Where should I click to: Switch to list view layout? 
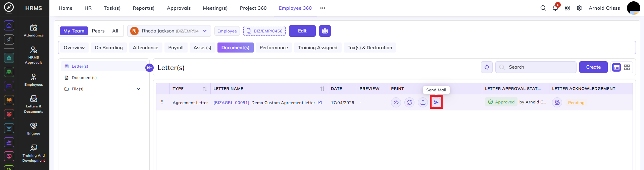coord(616,67)
